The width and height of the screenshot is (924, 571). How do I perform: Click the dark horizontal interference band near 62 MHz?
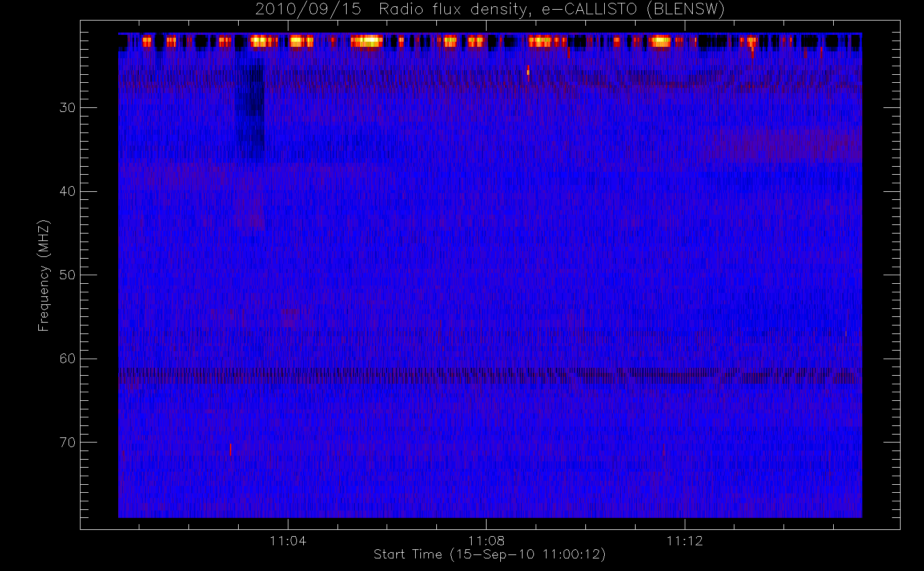[490, 375]
